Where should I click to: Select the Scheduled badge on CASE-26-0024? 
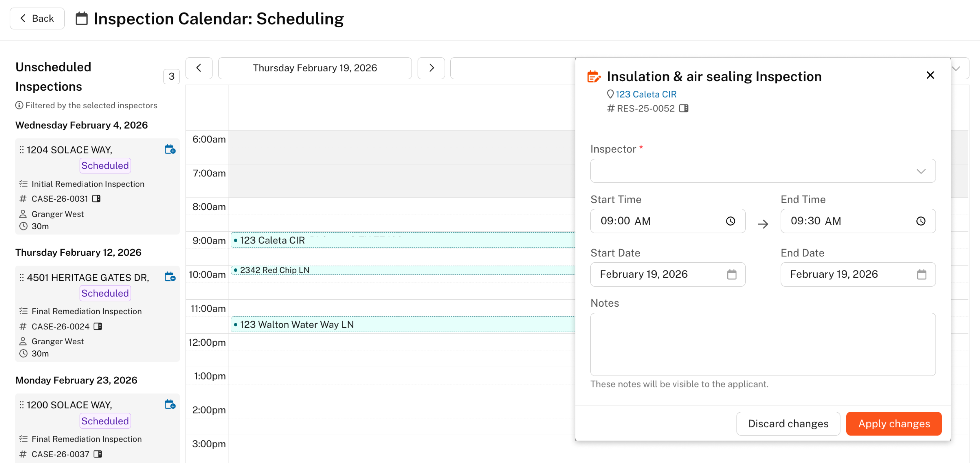105,293
